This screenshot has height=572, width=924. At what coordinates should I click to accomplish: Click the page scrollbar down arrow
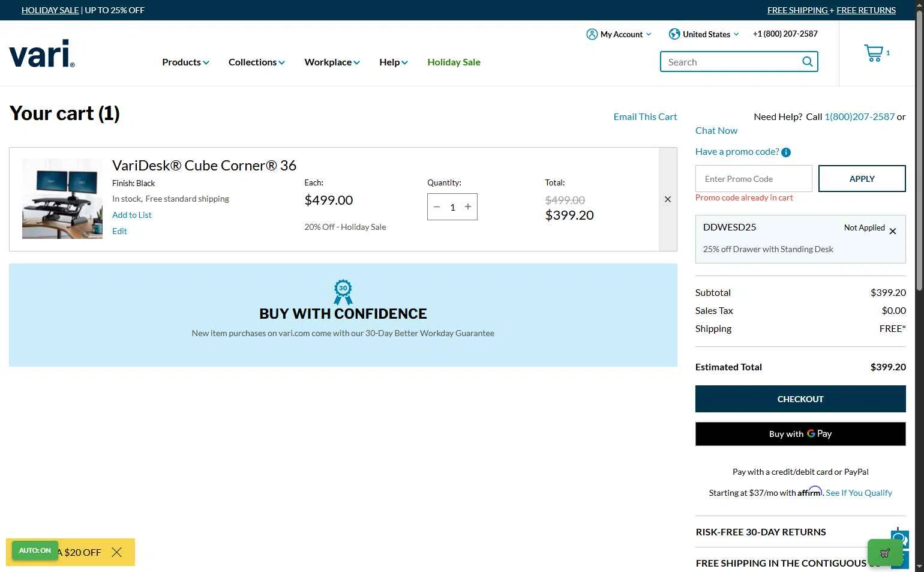(x=919, y=567)
